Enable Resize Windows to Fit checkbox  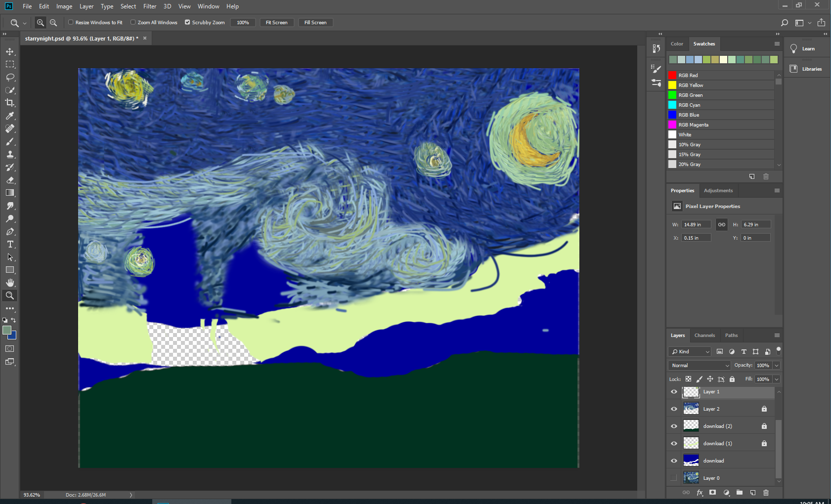[x=71, y=22]
